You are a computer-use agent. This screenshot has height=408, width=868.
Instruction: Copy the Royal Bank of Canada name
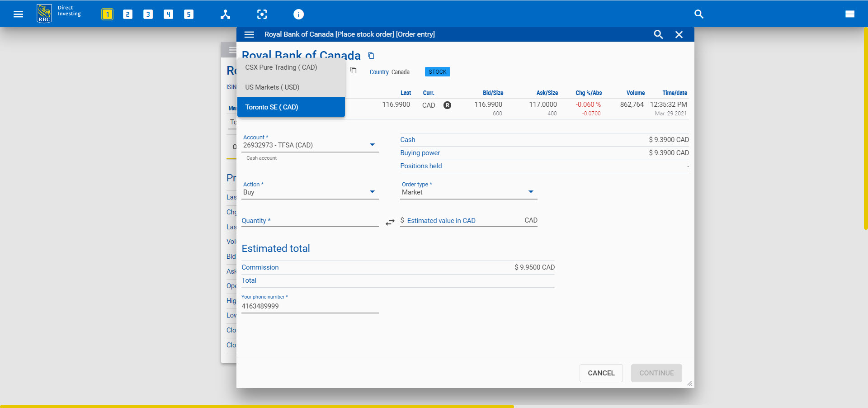point(371,56)
